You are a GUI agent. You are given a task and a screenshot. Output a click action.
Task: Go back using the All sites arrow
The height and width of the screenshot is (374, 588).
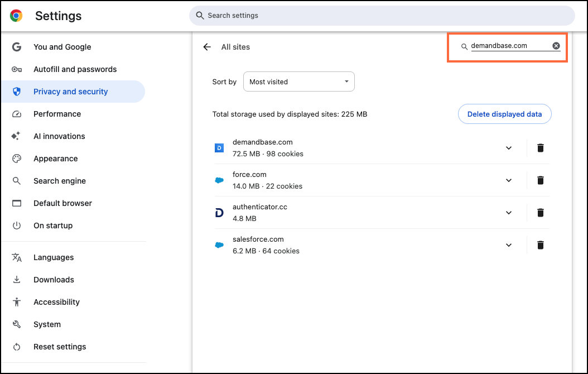[207, 47]
